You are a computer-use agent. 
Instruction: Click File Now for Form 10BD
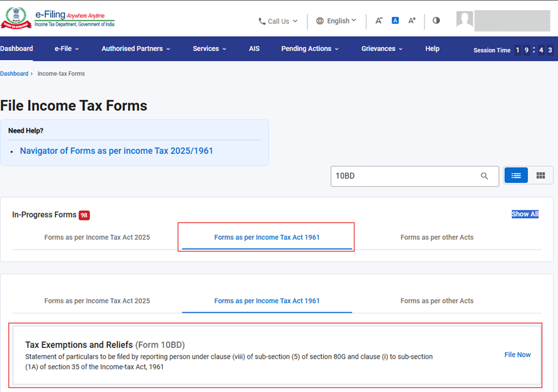517,354
